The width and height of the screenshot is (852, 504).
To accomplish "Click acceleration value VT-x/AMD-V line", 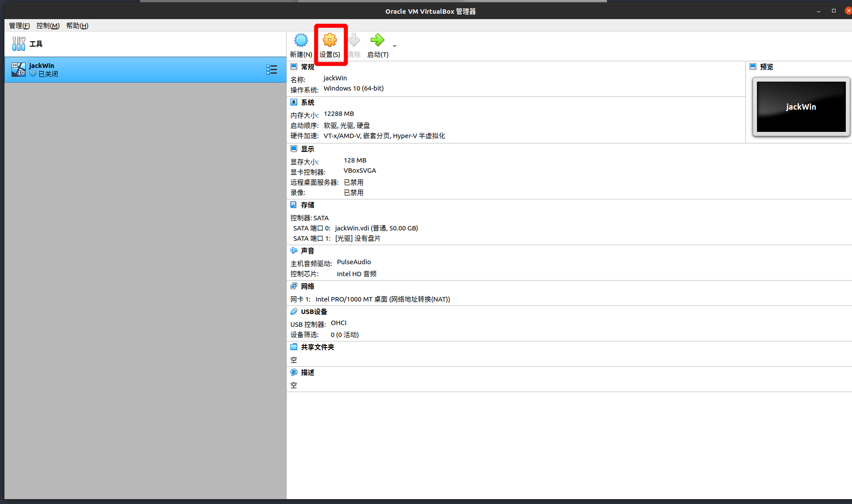I will (384, 136).
